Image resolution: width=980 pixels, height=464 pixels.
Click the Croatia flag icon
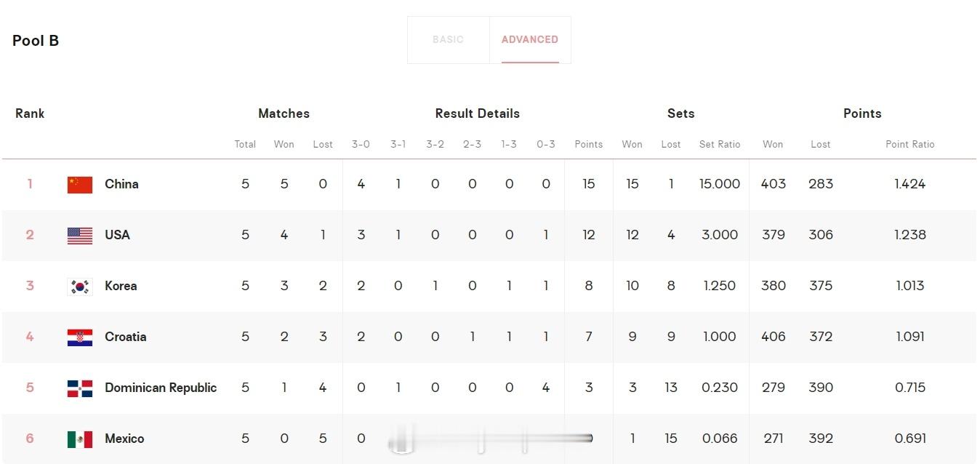click(80, 337)
